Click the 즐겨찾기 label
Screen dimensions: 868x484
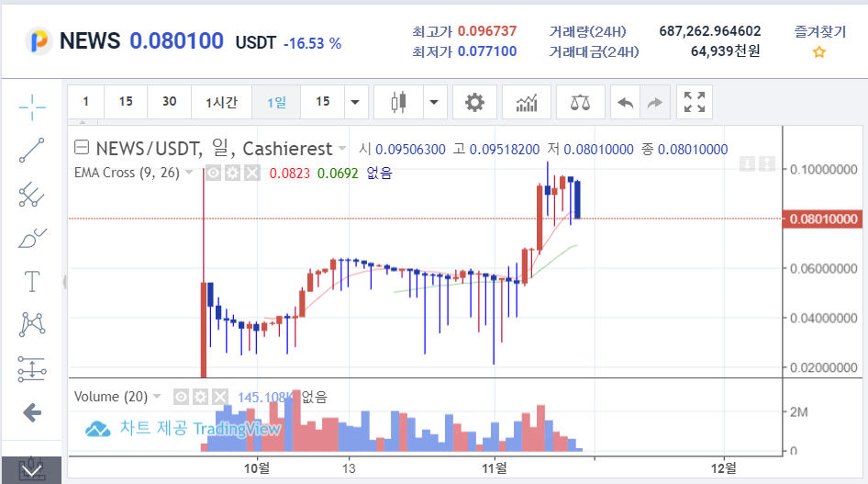click(820, 31)
